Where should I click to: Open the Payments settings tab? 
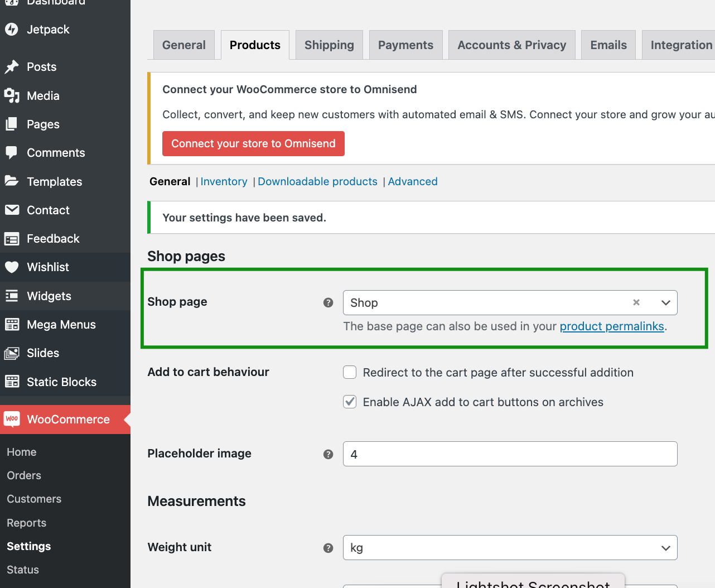405,45
